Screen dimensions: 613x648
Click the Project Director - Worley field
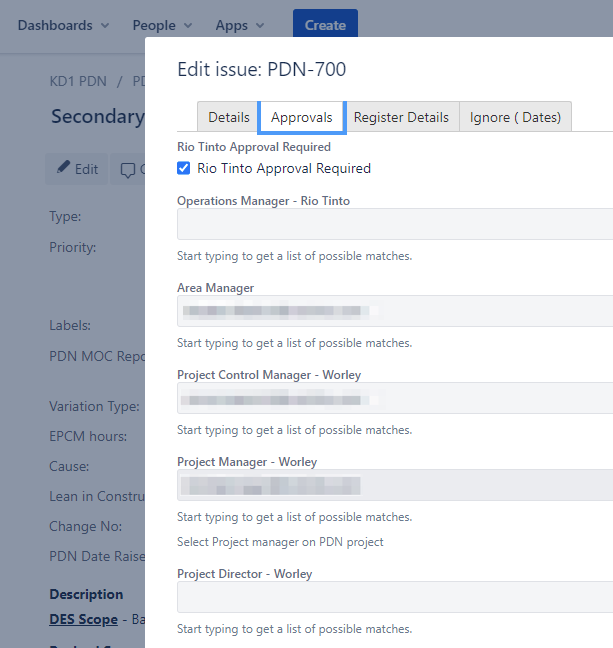click(395, 597)
